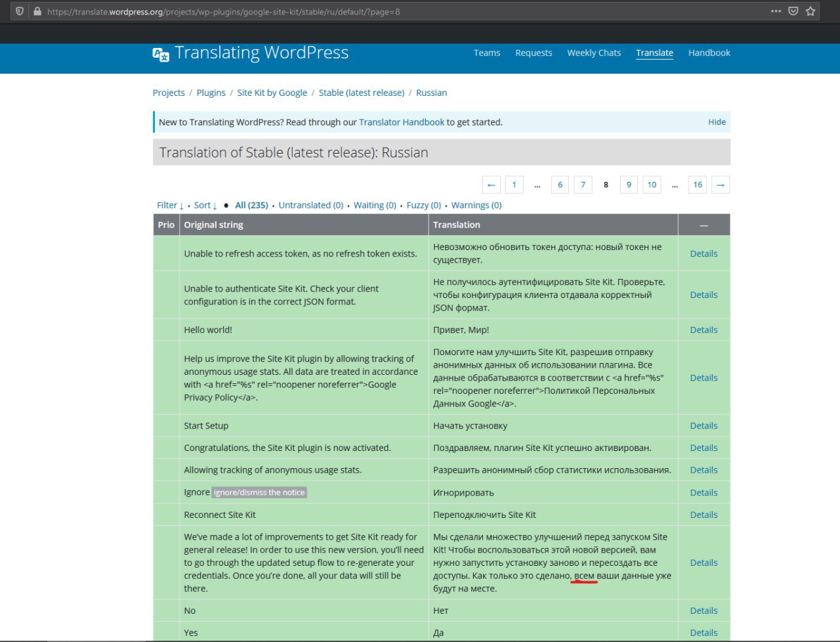Open Details for Hello world! row
The image size is (840, 642).
point(703,330)
